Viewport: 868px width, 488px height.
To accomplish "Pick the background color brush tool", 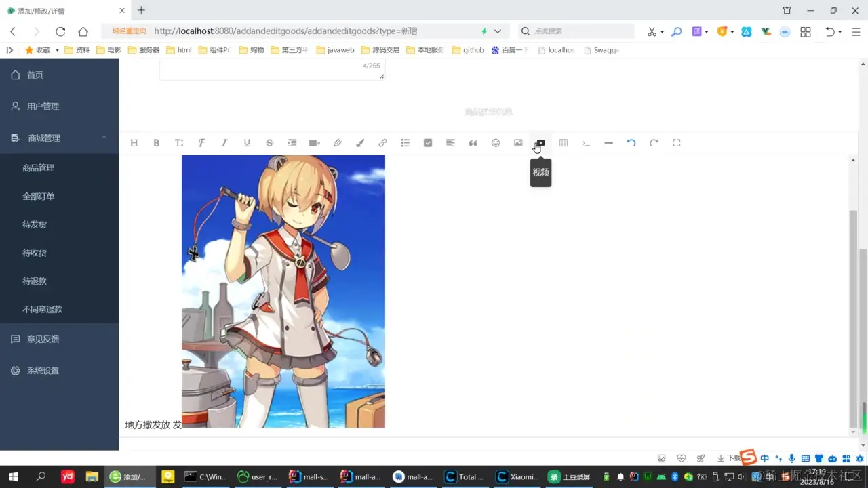I will pos(360,143).
